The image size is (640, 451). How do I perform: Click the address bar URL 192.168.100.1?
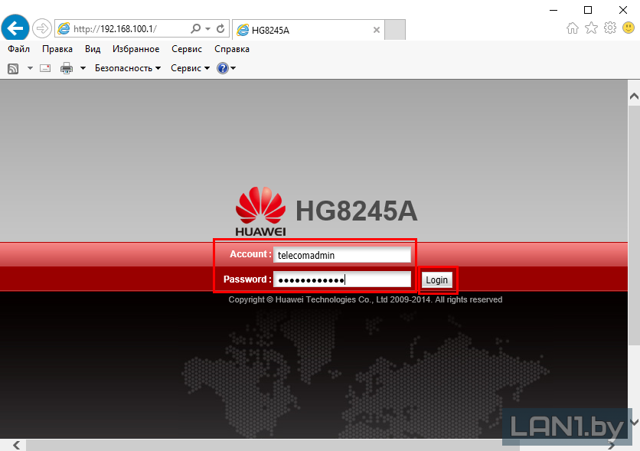[115, 29]
